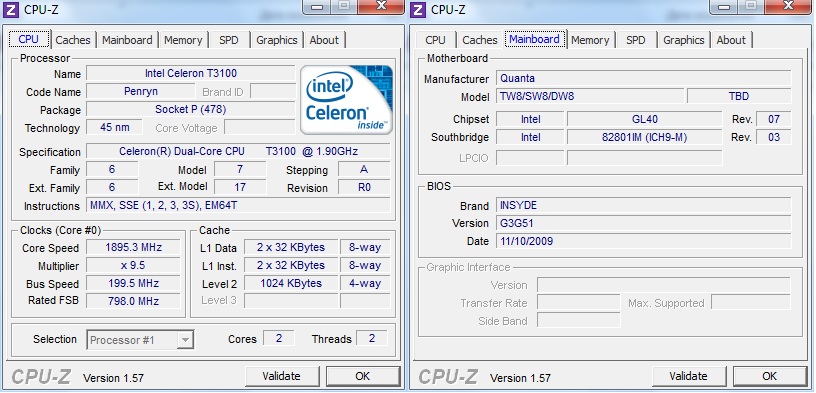This screenshot has width=816, height=393.
Task: Click Validate button in right CPU-Z window
Action: click(688, 376)
